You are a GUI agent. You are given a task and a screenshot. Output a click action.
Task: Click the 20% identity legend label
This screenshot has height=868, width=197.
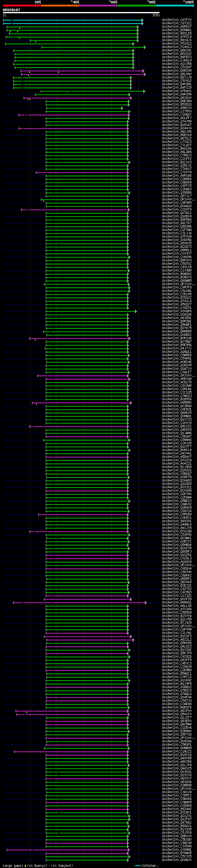pyautogui.click(x=38, y=2)
